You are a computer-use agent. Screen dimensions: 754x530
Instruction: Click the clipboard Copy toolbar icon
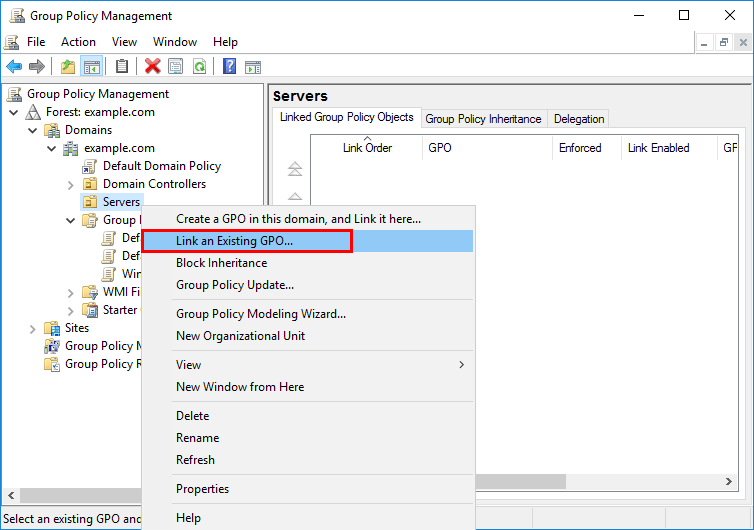pos(122,66)
